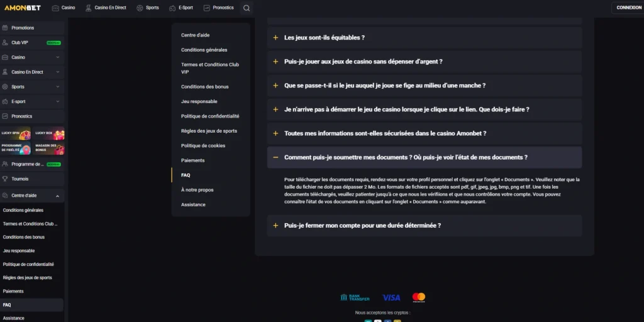Open Paiements in help panel
This screenshot has height=322, width=644.
click(193, 160)
